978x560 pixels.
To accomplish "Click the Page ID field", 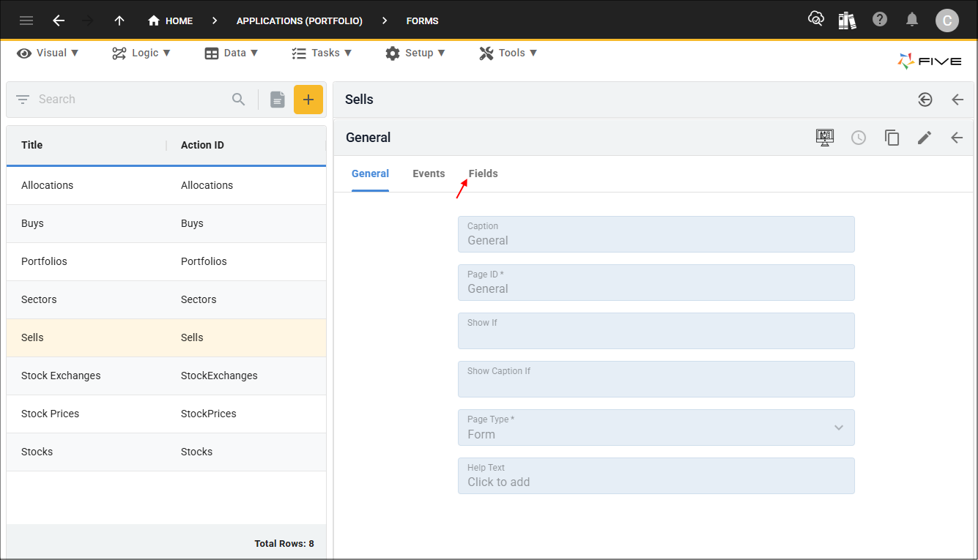I will pyautogui.click(x=656, y=283).
